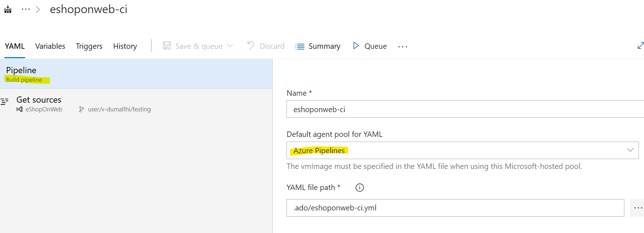Click the Discard button
Image resolution: width=644 pixels, height=233 pixels.
pyautogui.click(x=266, y=46)
